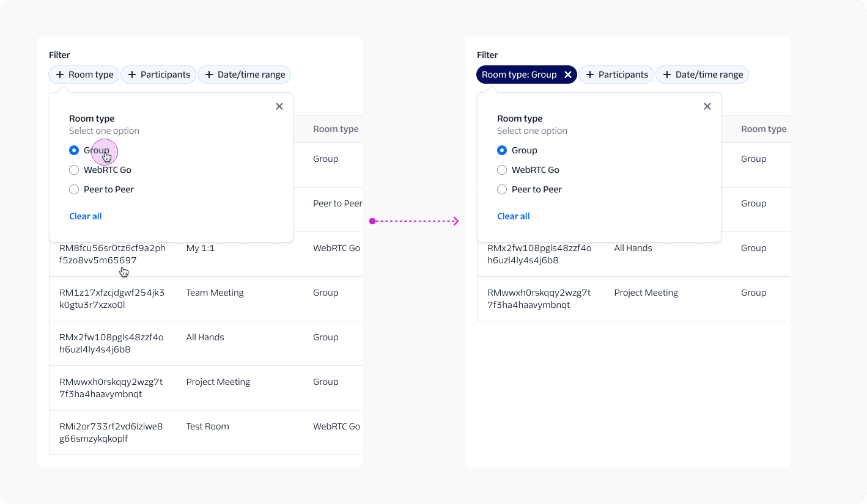Select the "Team Meeting" table row

click(x=206, y=298)
